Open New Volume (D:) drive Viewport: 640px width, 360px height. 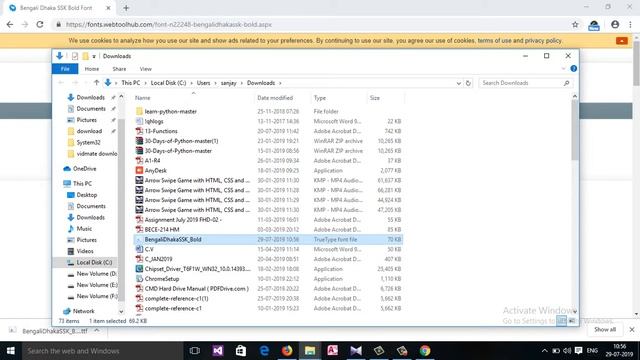pyautogui.click(x=96, y=274)
